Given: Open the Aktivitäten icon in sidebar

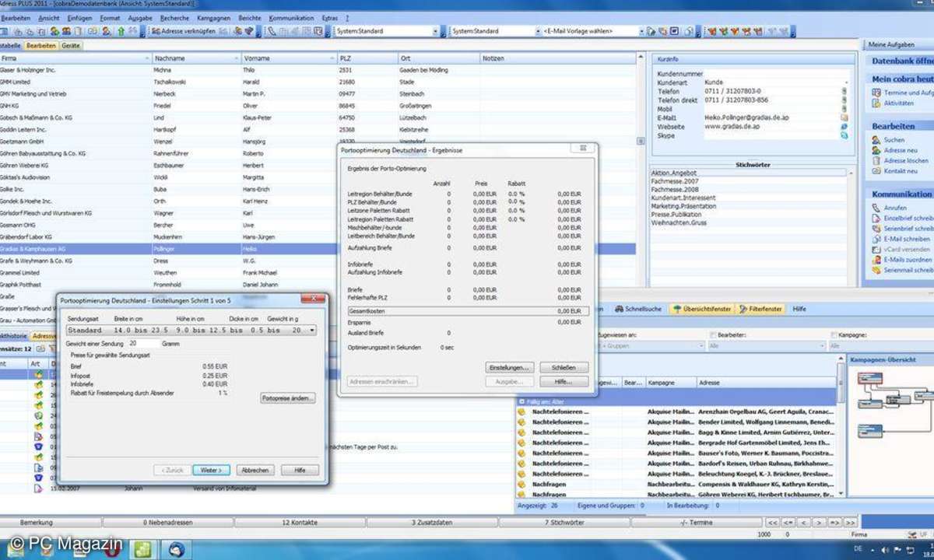Looking at the screenshot, I should click(x=876, y=103).
